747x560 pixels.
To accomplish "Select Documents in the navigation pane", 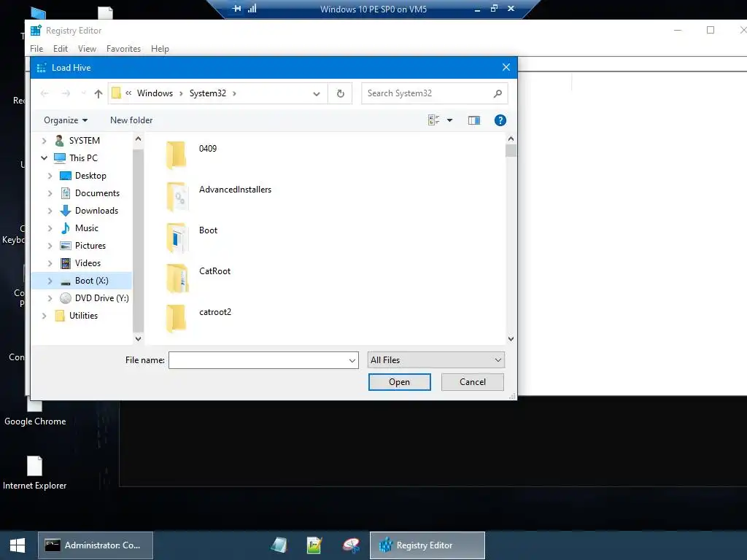I will pyautogui.click(x=97, y=193).
